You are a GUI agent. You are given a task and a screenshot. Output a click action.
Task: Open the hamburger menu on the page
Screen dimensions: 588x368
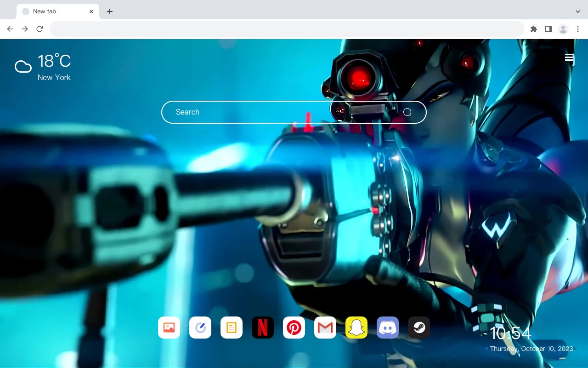coord(569,58)
